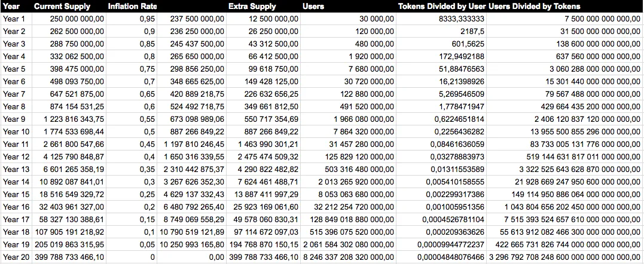This screenshot has height=264, width=644.
Task: Select the 'Year 19' row label
Action: point(16,245)
